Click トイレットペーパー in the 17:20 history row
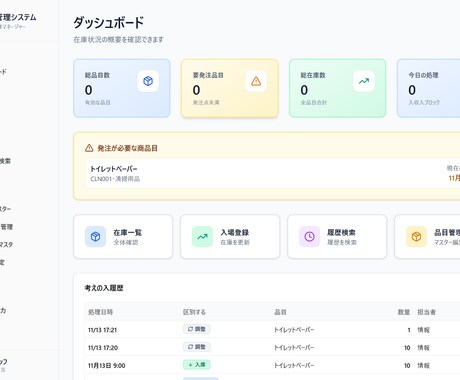 (294, 348)
